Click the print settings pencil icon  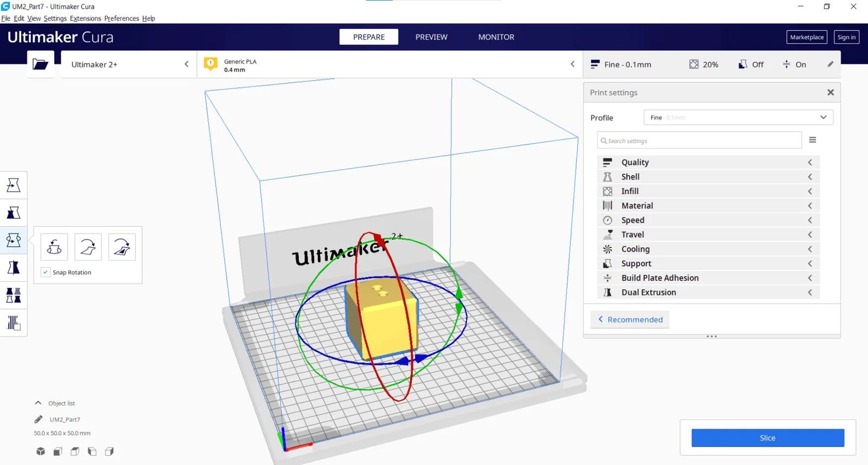click(830, 64)
